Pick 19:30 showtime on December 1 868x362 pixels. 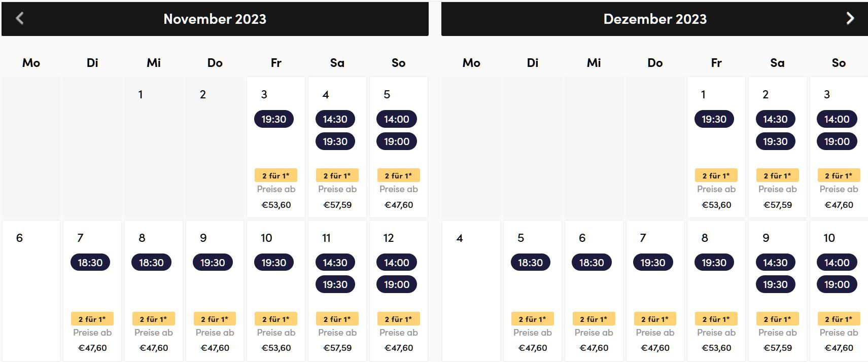tap(714, 119)
